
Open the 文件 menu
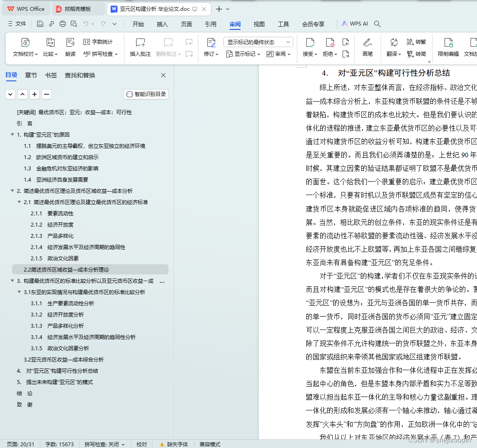coord(17,24)
